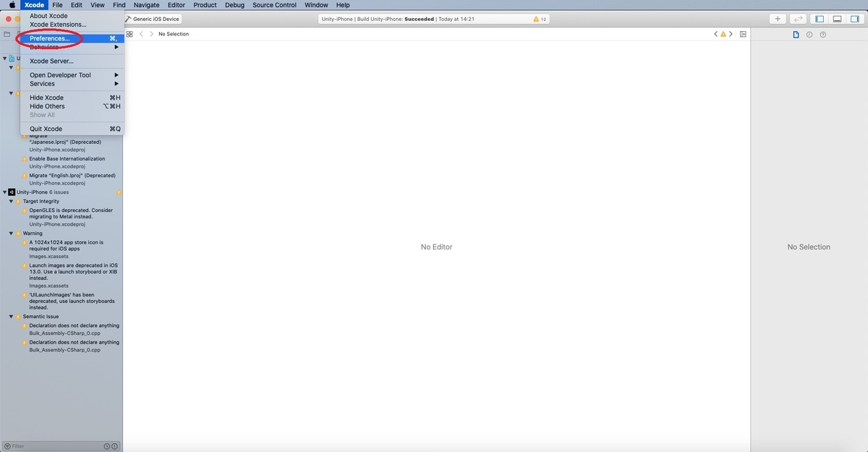Select the 'UILaunchImages' has been deprecated warning
Screen dimensions: 868x452
[x=71, y=301]
